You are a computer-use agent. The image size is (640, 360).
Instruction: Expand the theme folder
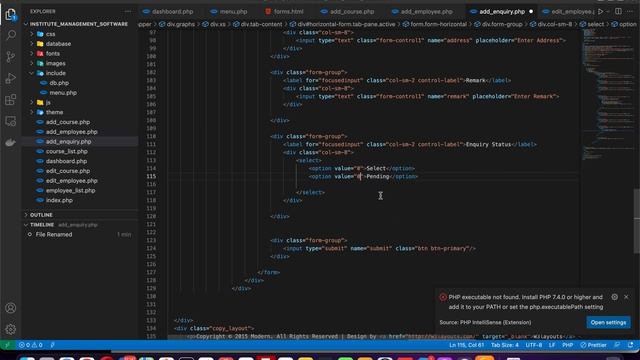click(31, 112)
